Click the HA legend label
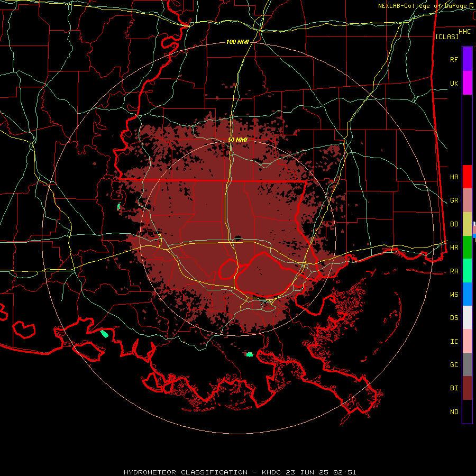Screen dimensions: 476x476 point(454,177)
